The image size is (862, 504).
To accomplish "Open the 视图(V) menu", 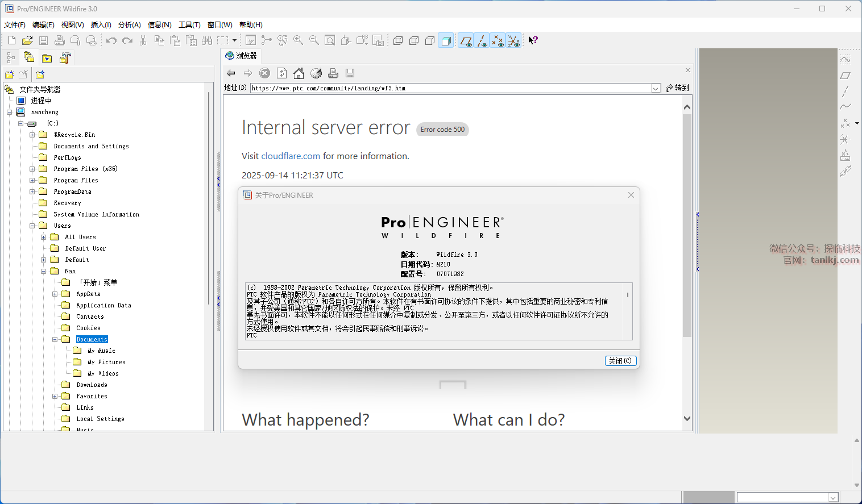I will click(x=73, y=25).
